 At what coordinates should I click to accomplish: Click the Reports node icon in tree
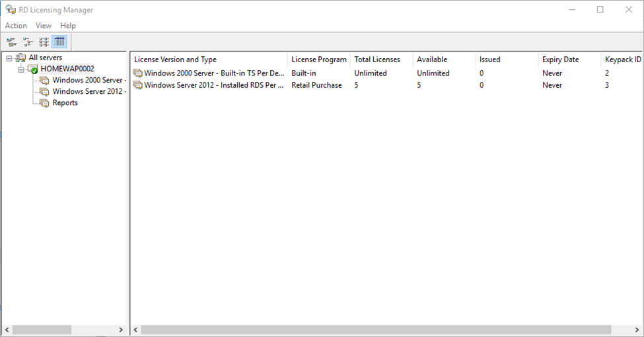(44, 102)
